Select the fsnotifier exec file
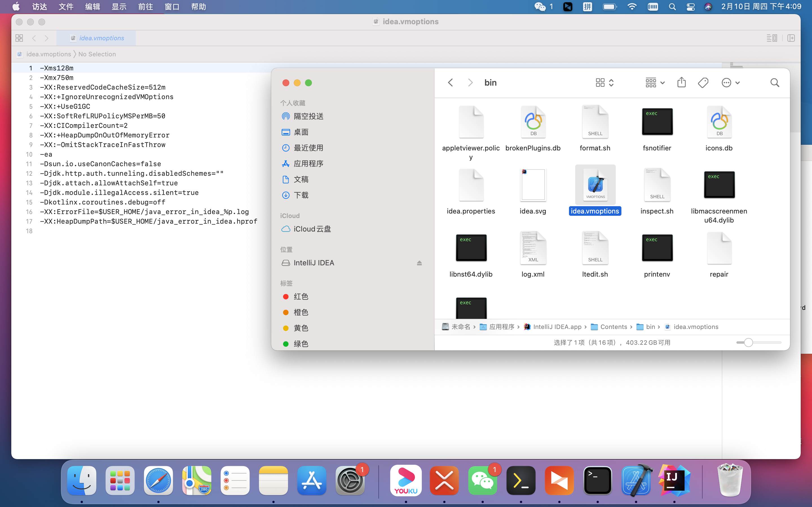The width and height of the screenshot is (812, 507). [x=657, y=121]
